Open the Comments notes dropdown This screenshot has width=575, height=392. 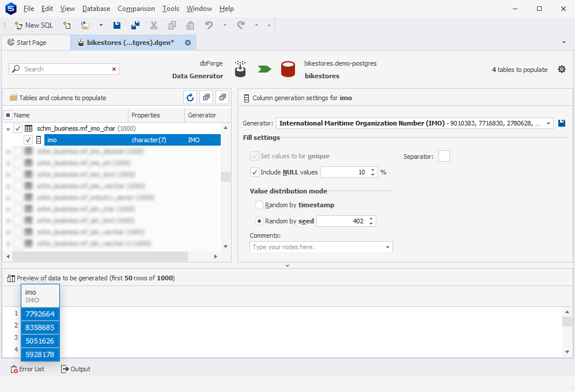click(x=388, y=248)
